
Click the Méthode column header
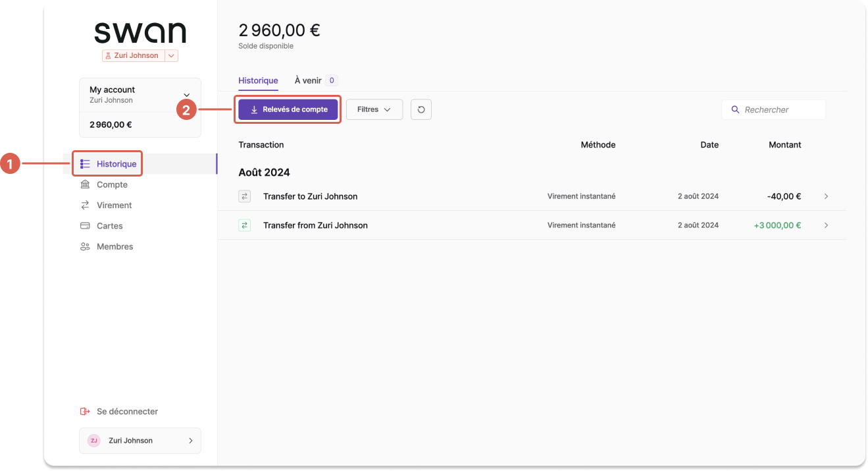click(598, 145)
